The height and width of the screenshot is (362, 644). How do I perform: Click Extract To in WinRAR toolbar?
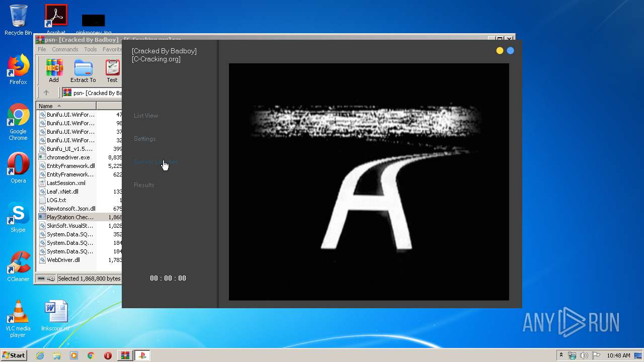(x=83, y=71)
